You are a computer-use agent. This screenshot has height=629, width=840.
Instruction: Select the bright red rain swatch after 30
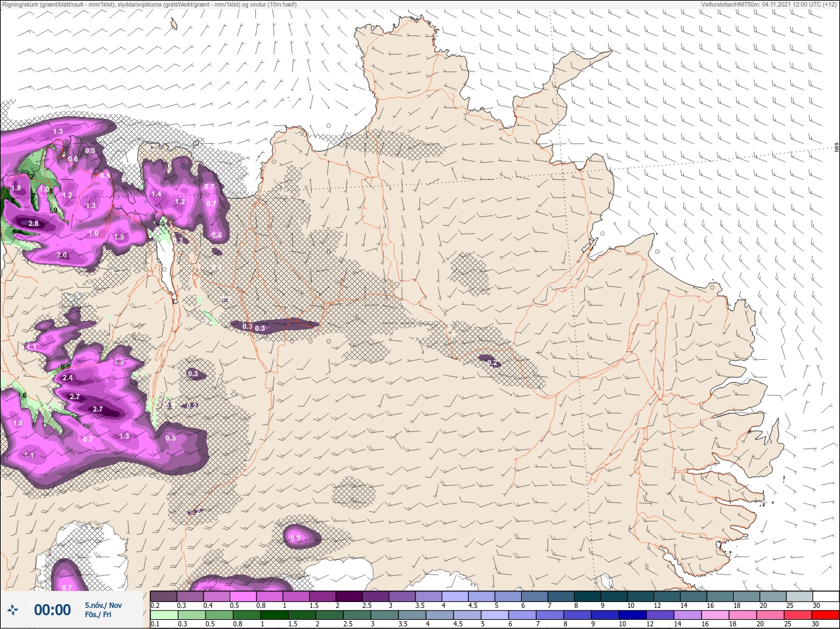(x=826, y=615)
